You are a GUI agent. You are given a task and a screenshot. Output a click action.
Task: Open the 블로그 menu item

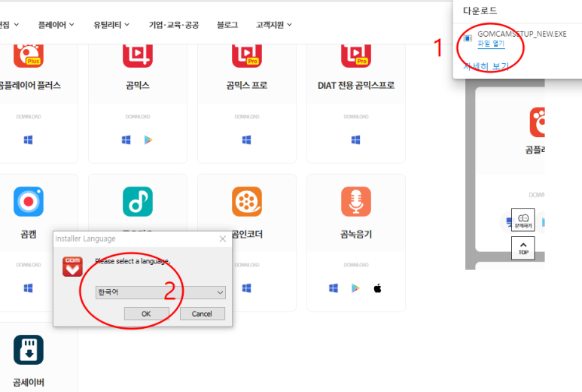pos(227,25)
